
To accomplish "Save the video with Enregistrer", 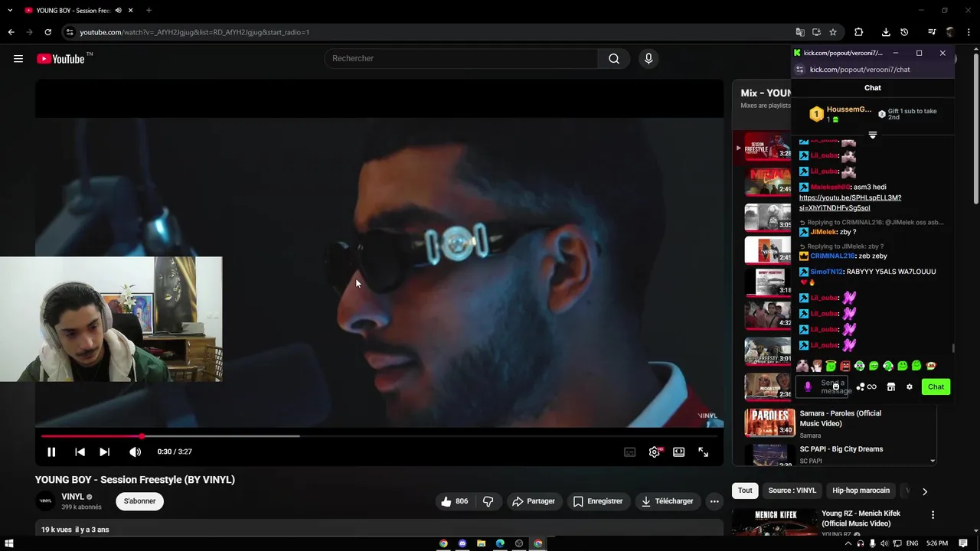I will pyautogui.click(x=598, y=501).
